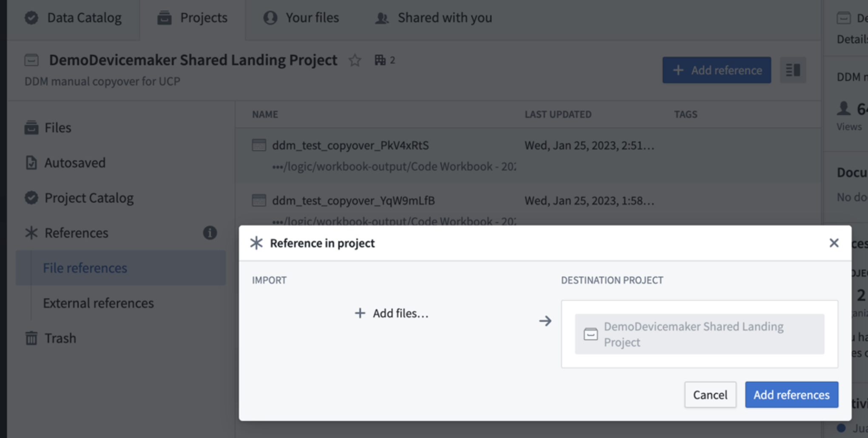Click the Files sidebar icon

[31, 127]
